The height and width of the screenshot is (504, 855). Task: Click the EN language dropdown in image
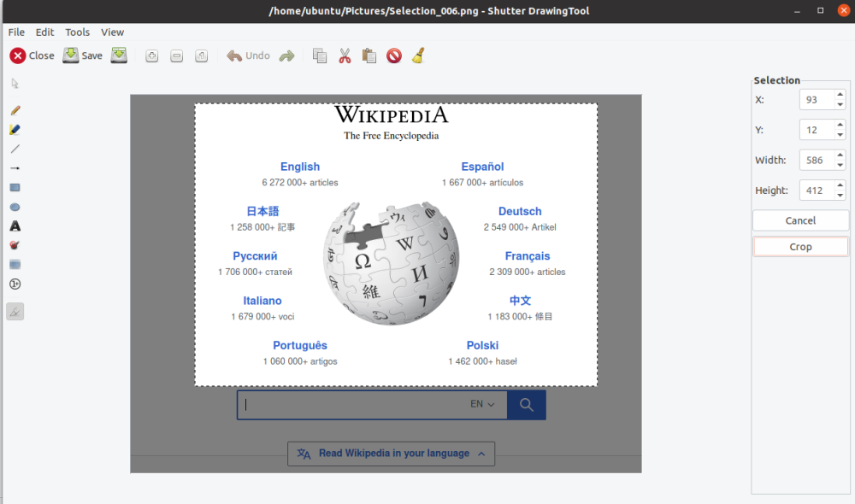[482, 404]
